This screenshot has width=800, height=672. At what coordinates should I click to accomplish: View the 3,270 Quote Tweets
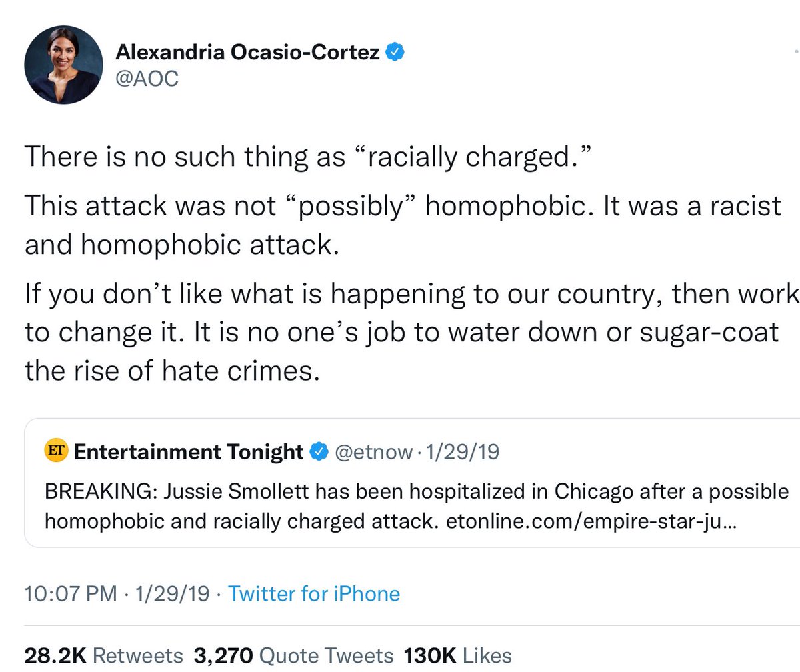(293, 655)
